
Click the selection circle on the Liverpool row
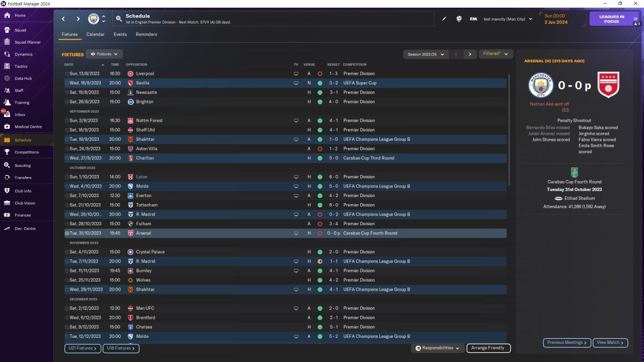[67, 74]
